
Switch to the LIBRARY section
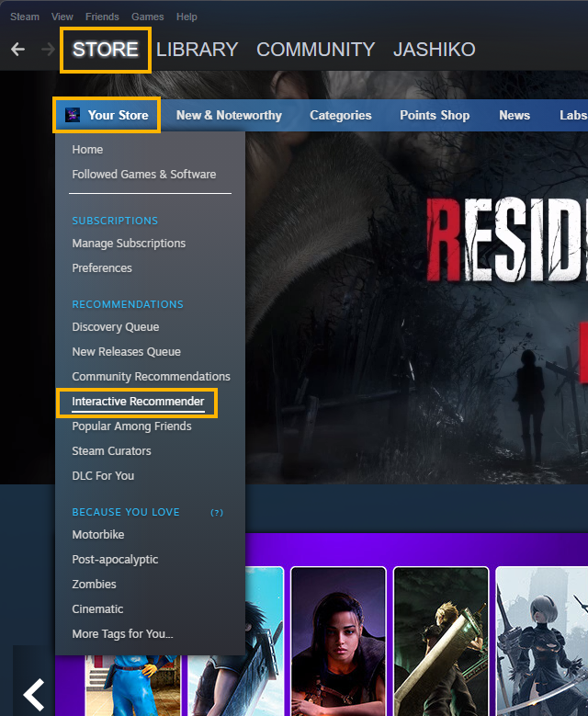(x=197, y=50)
